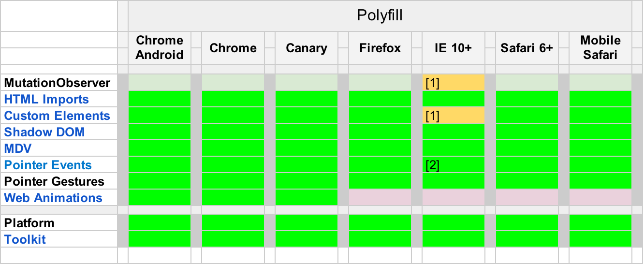Viewport: 644px width, 264px height.
Task: Select the Canary column header
Action: pyautogui.click(x=307, y=48)
